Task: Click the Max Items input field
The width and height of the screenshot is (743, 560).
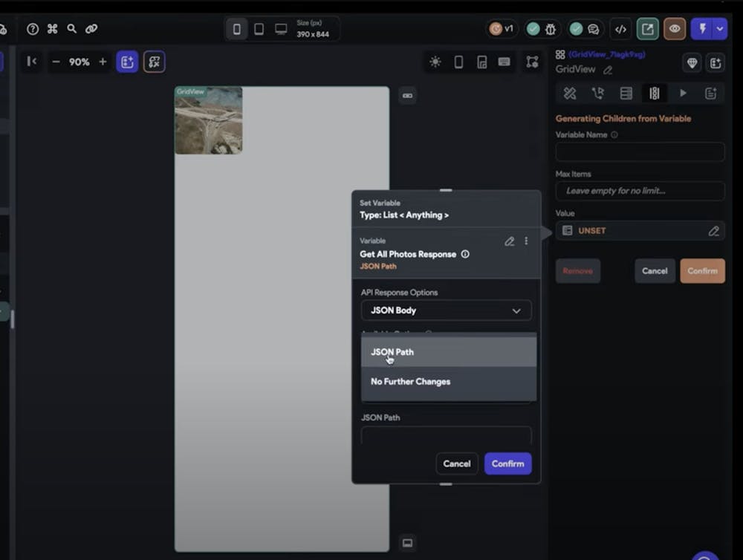Action: click(640, 191)
